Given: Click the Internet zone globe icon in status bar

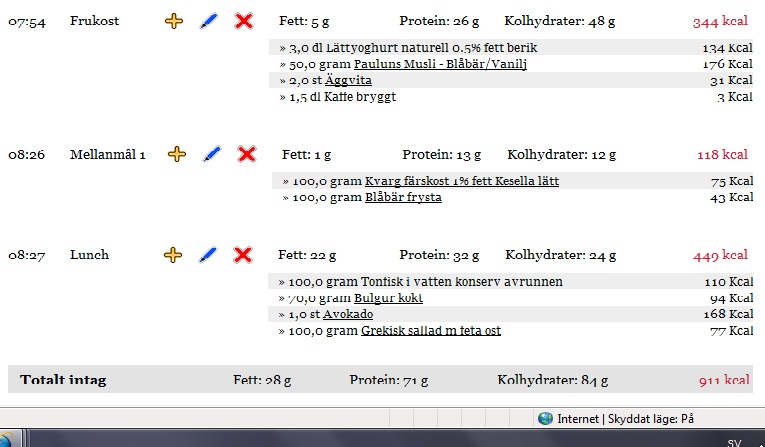Looking at the screenshot, I should coord(545,418).
